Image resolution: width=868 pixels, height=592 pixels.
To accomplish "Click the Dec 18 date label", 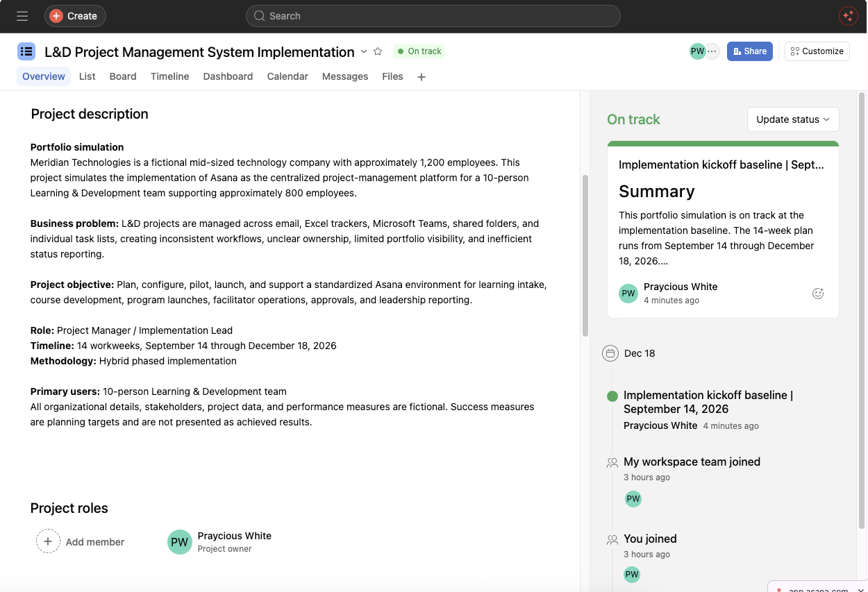I will tap(640, 353).
